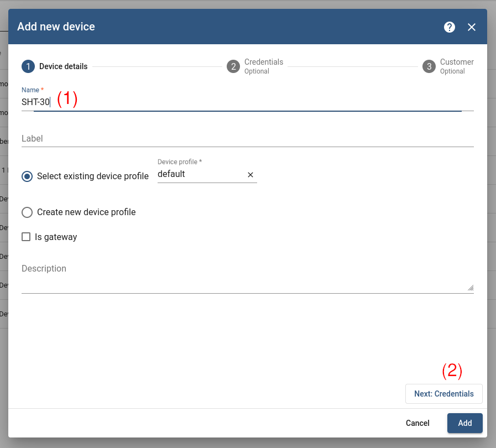Click the step 1 Device details circle
Viewport: 496px width, 448px height.
click(28, 66)
